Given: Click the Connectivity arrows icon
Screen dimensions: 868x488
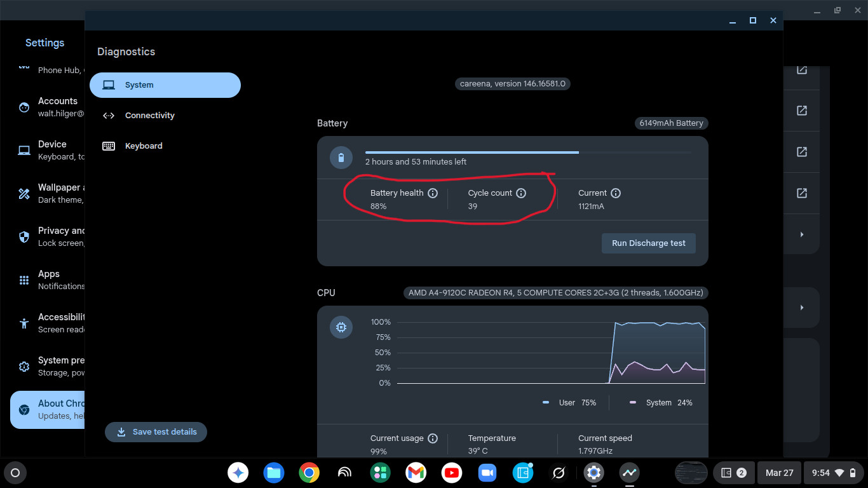Looking at the screenshot, I should tap(109, 116).
